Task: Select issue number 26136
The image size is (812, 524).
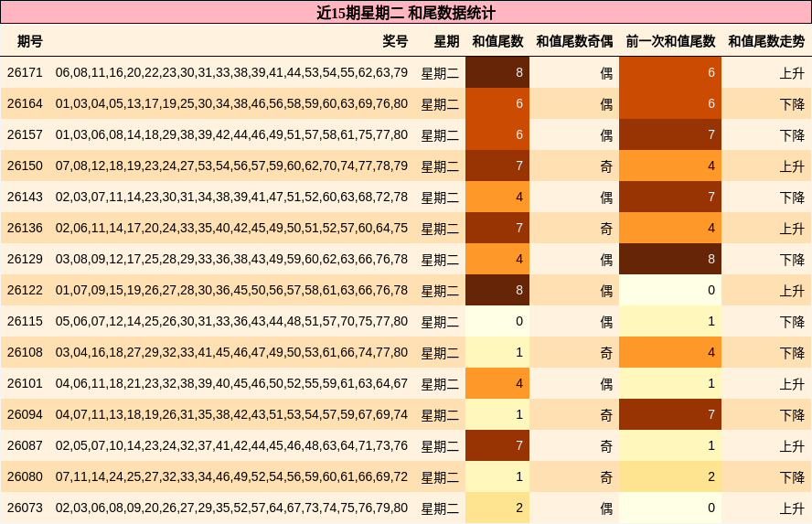Action: tap(25, 228)
